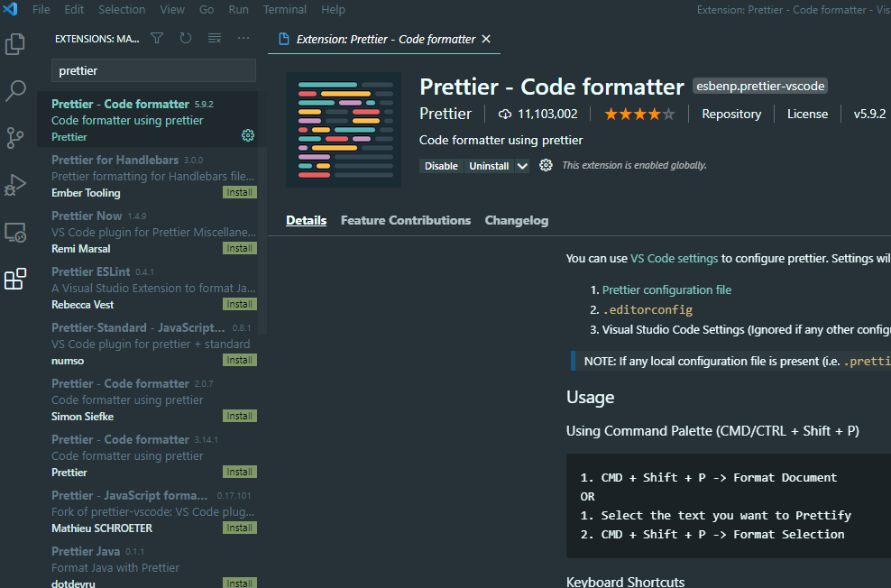Disable the Prettier extension
Screen dimensions: 891x588
coord(441,166)
